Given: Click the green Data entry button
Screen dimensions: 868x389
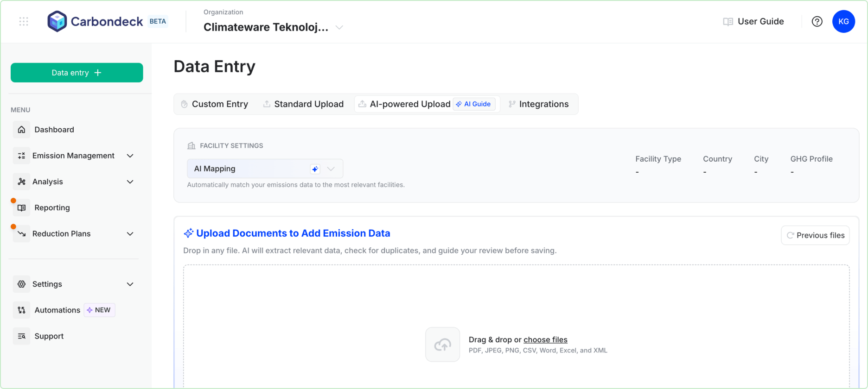Looking at the screenshot, I should (x=77, y=73).
